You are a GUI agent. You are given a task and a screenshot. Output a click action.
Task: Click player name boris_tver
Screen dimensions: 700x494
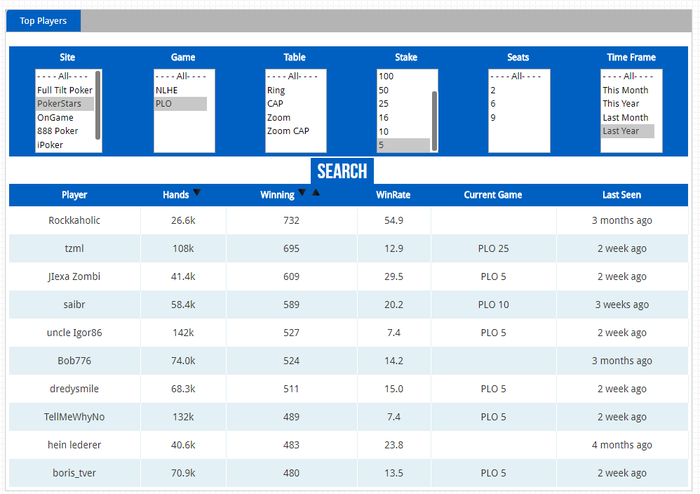click(x=74, y=473)
